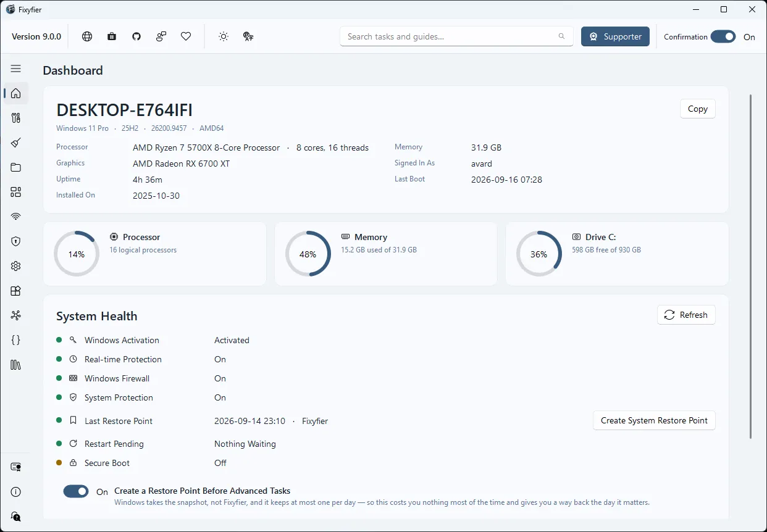Open the language translation icon
This screenshot has height=532, width=767.
pyautogui.click(x=248, y=36)
